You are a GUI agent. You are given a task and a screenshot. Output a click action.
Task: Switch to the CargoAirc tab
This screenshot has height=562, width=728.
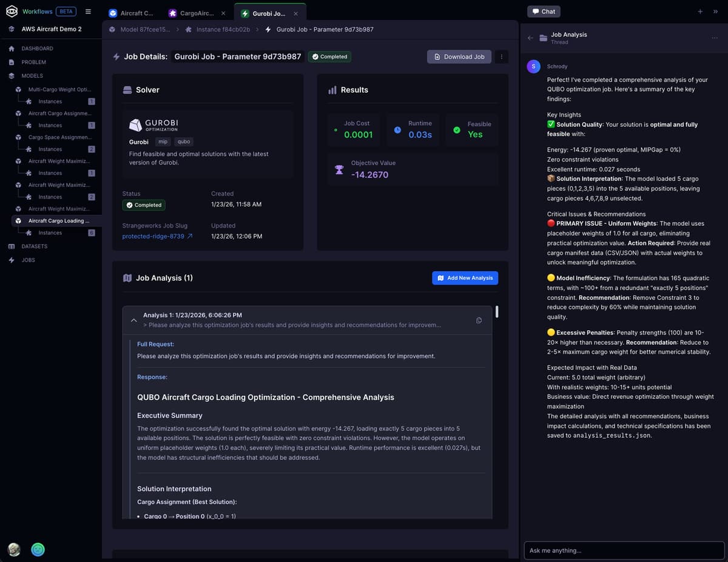(194, 12)
